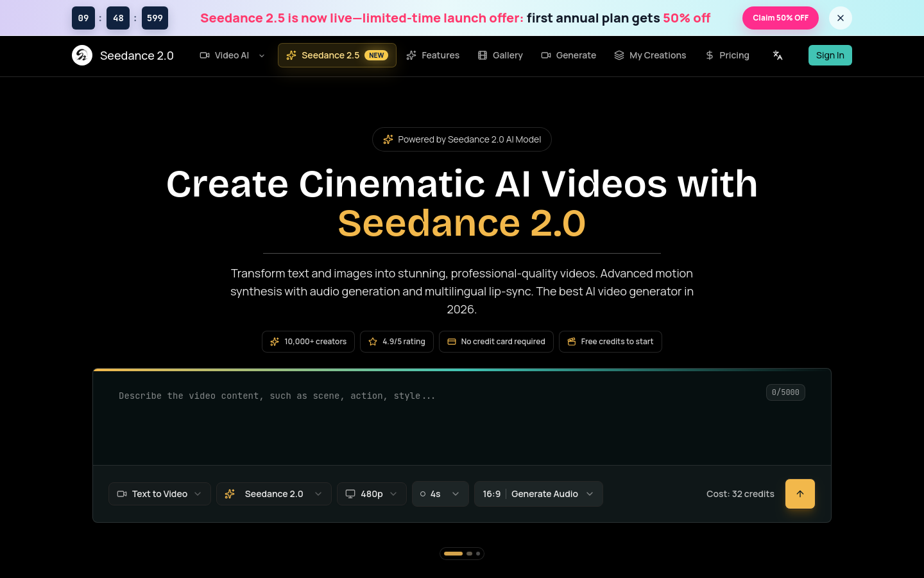Click the monitor icon in 480p selector
Viewport: 924px width, 578px height.
[x=350, y=494]
